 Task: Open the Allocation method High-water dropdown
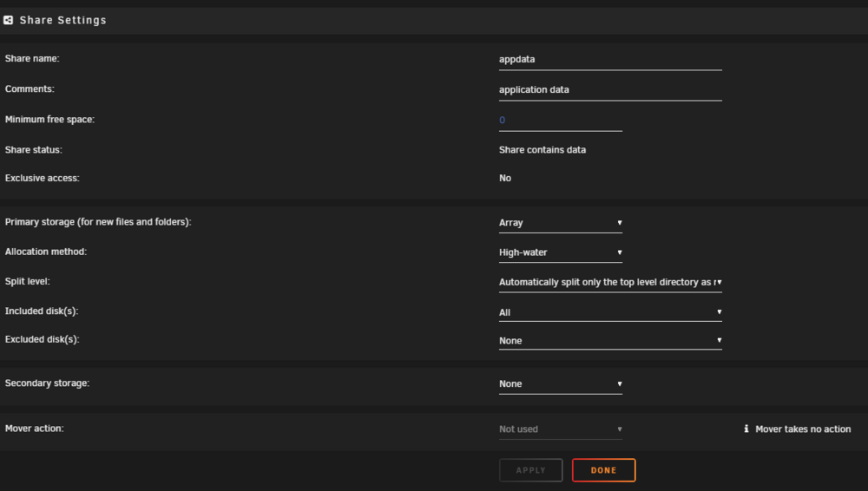(x=560, y=252)
